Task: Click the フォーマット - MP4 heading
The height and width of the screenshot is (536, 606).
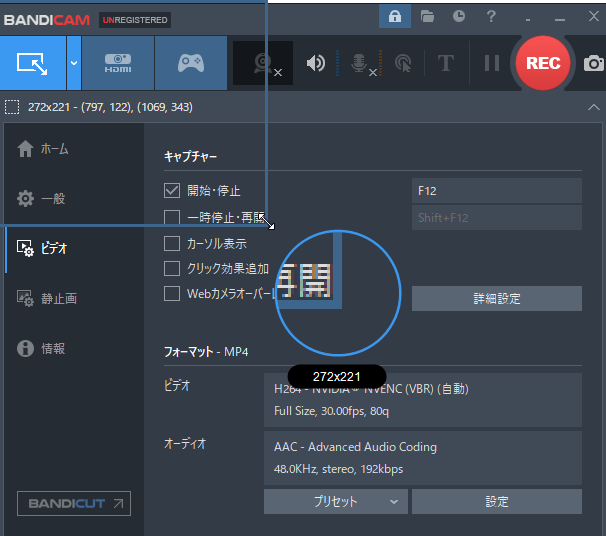Action: click(206, 352)
